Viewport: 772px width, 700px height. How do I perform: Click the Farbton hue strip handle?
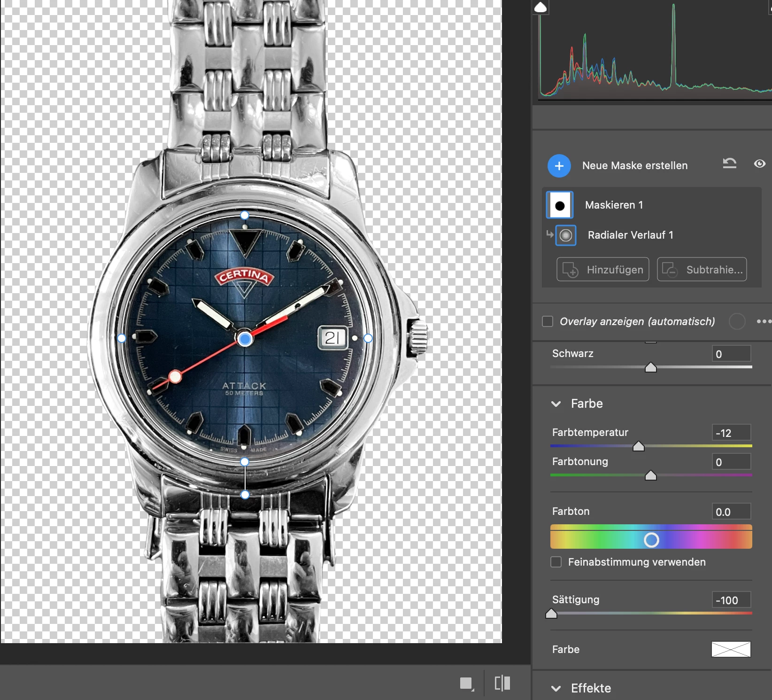651,540
